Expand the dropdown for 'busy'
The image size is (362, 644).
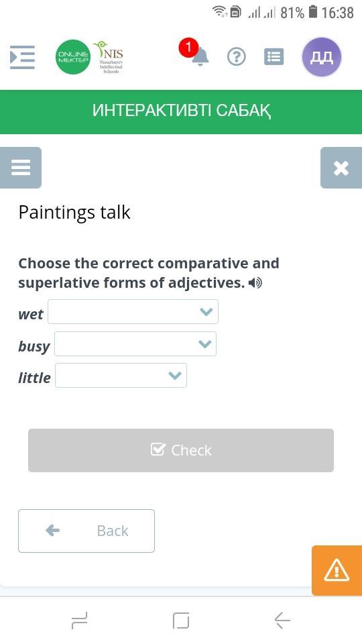tap(135, 343)
